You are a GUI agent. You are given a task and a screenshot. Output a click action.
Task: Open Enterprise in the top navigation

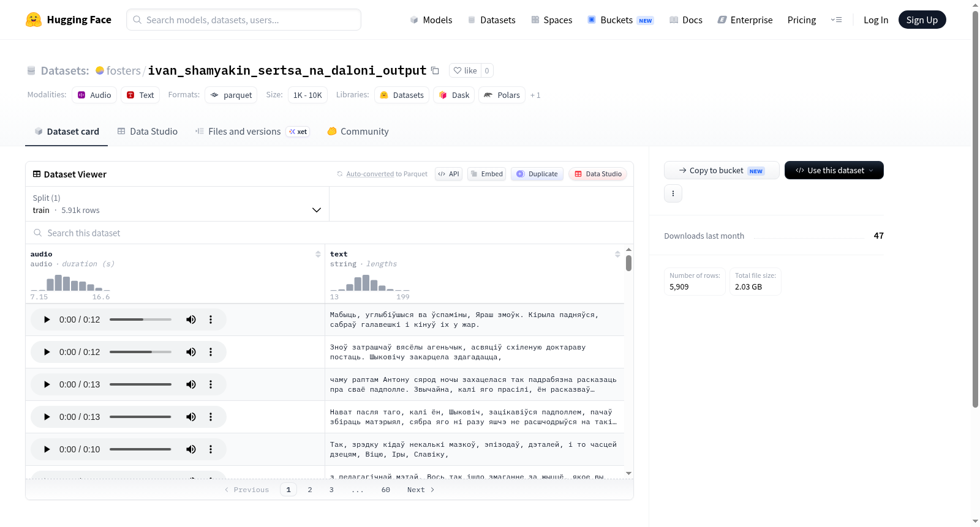click(745, 20)
